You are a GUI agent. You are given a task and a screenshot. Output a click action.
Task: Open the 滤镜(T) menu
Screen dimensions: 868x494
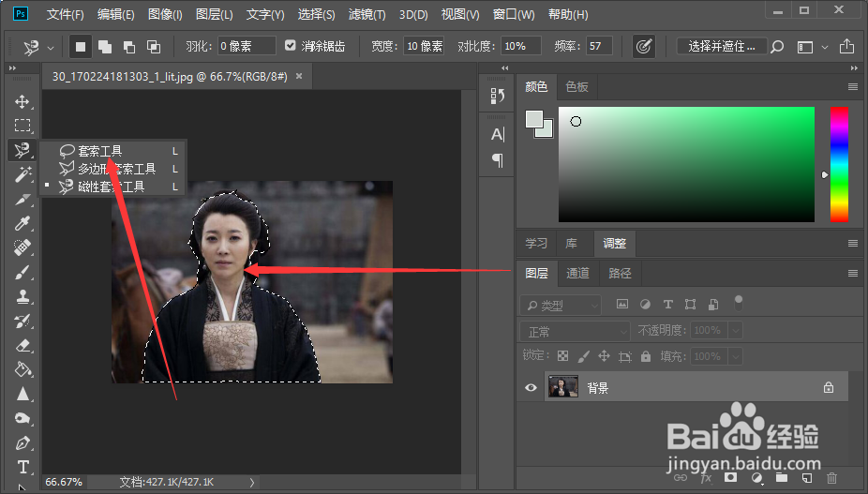point(367,14)
